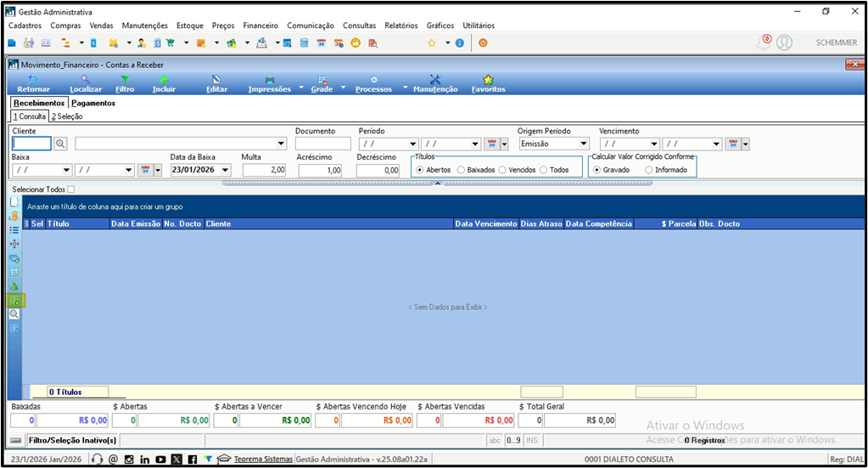Open the Data da Baixa date dropdown

coord(226,170)
